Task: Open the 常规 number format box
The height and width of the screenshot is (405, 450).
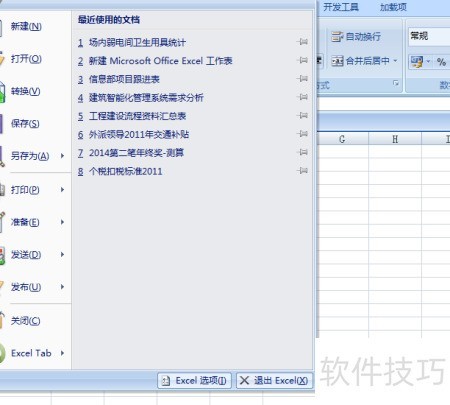Action: pyautogui.click(x=429, y=36)
